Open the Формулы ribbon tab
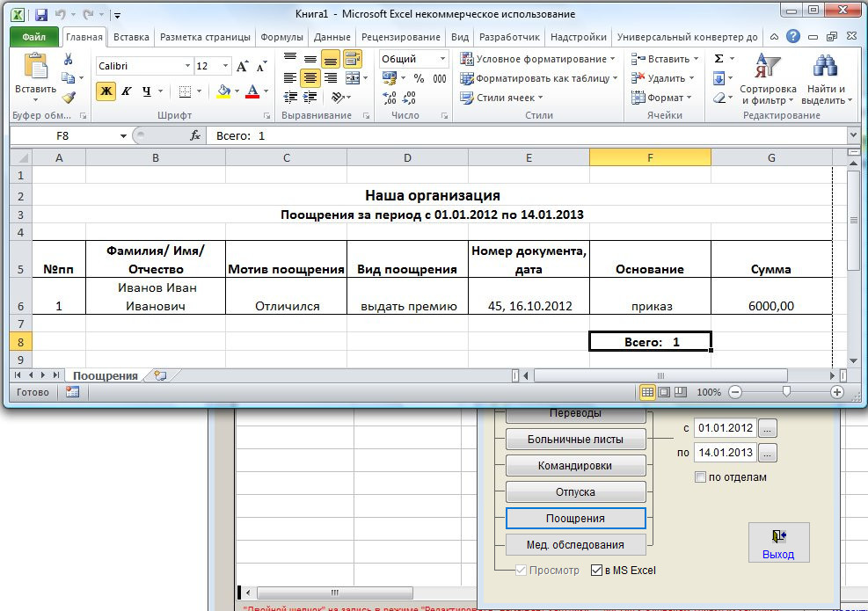This screenshot has height=611, width=868. point(281,37)
